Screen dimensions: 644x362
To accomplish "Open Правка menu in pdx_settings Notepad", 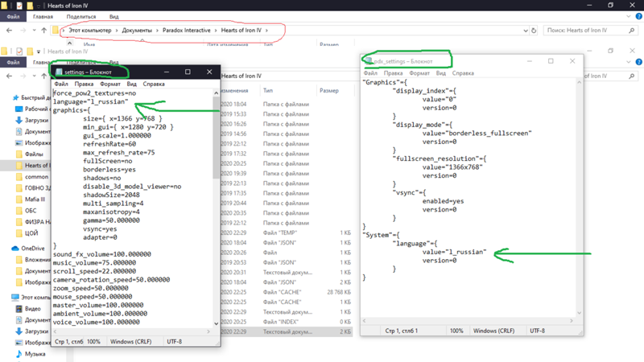I will point(393,73).
